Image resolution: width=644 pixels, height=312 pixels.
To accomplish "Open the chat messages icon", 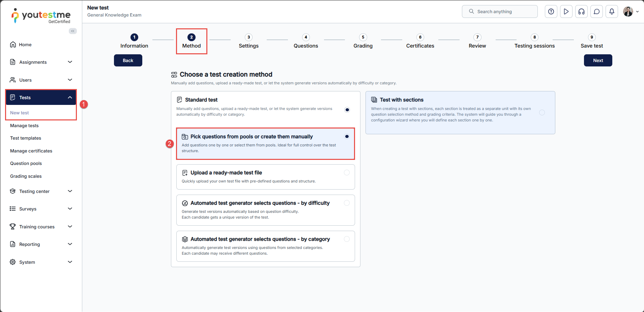I will (x=596, y=11).
